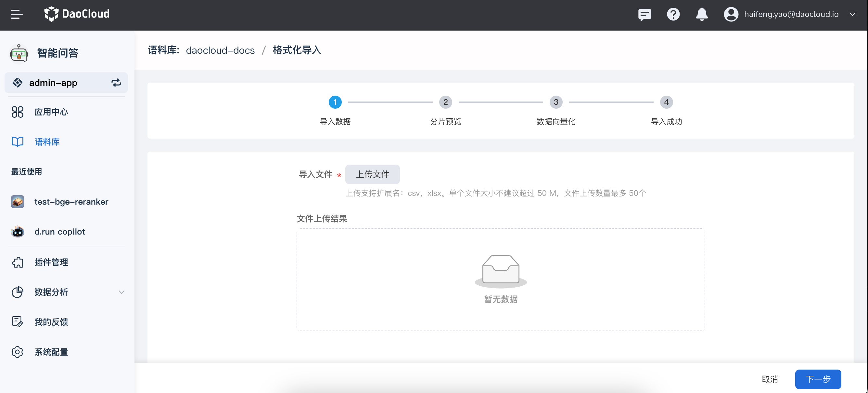Click step 2 分片预览 indicator
The image size is (868, 393).
point(445,102)
